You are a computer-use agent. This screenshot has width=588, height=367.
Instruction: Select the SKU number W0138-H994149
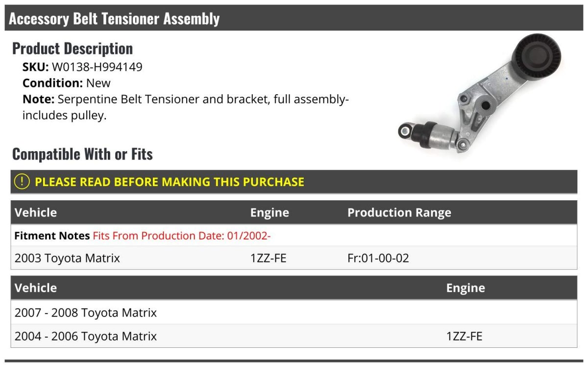(97, 67)
